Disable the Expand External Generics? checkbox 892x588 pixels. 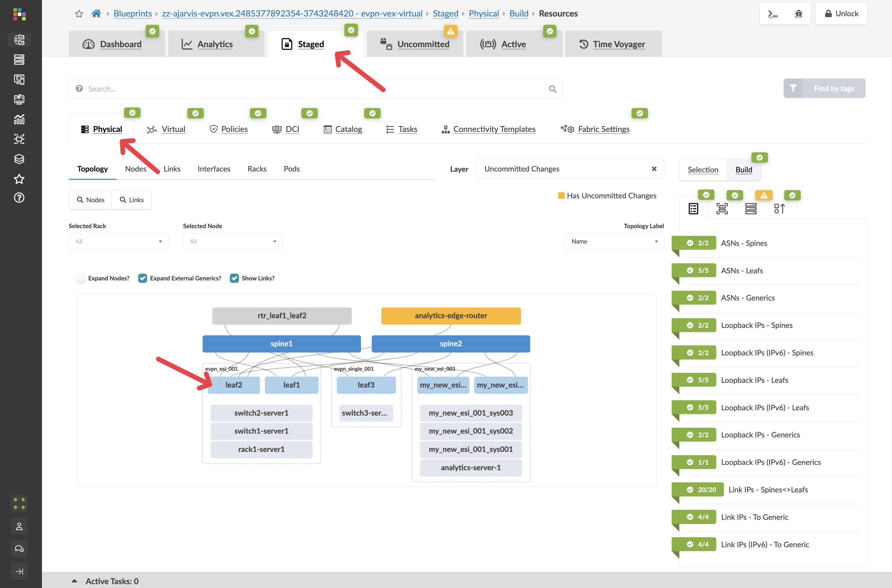coord(142,278)
